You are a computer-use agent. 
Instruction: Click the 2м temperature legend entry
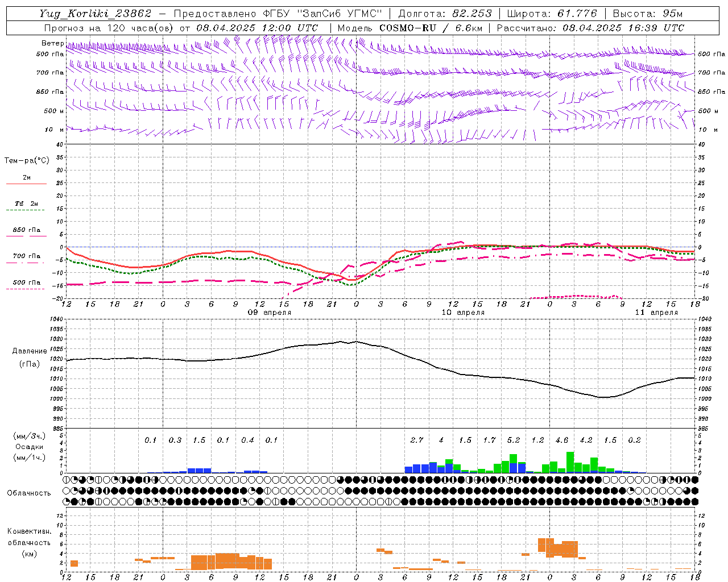coord(27,177)
